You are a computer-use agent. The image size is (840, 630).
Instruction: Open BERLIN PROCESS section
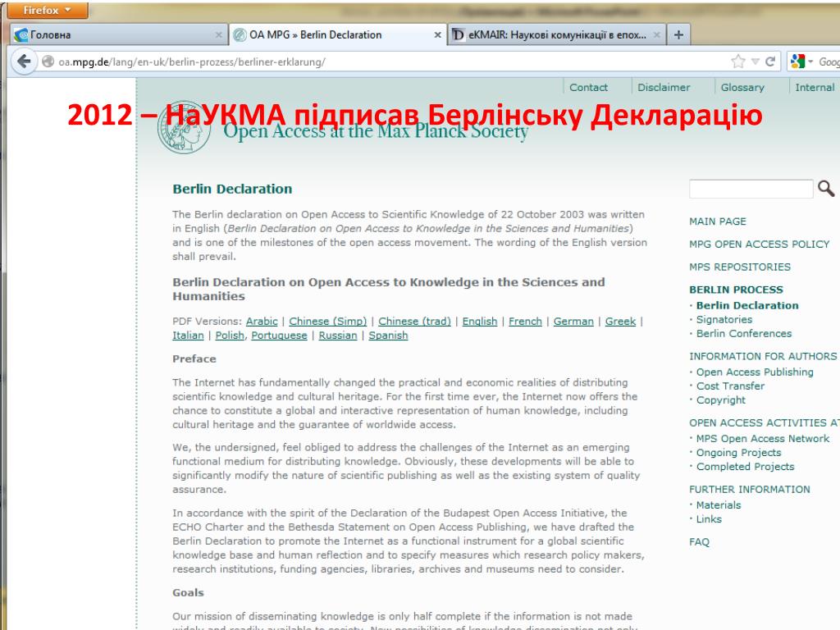click(736, 290)
